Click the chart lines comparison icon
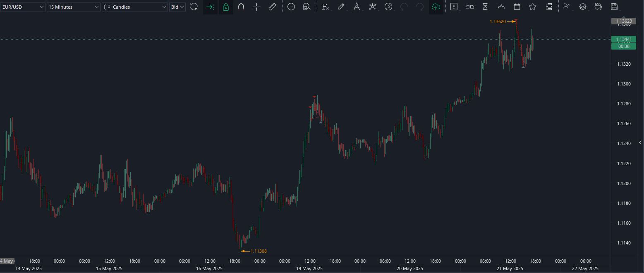Image resolution: width=644 pixels, height=273 pixels. coord(566,7)
